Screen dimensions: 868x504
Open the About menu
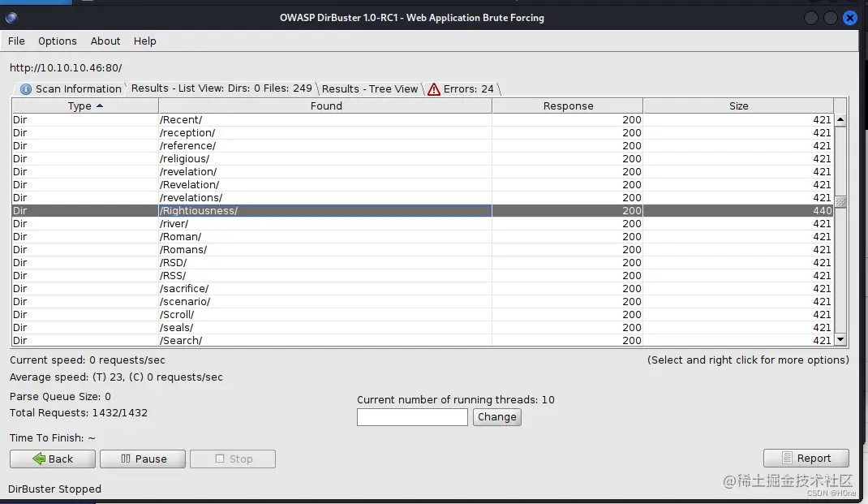pos(105,41)
